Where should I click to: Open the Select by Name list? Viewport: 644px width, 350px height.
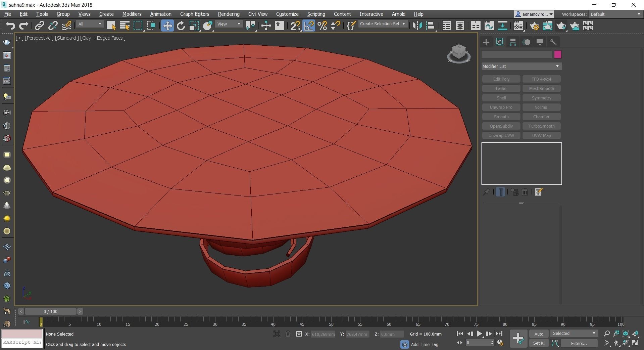tap(125, 26)
